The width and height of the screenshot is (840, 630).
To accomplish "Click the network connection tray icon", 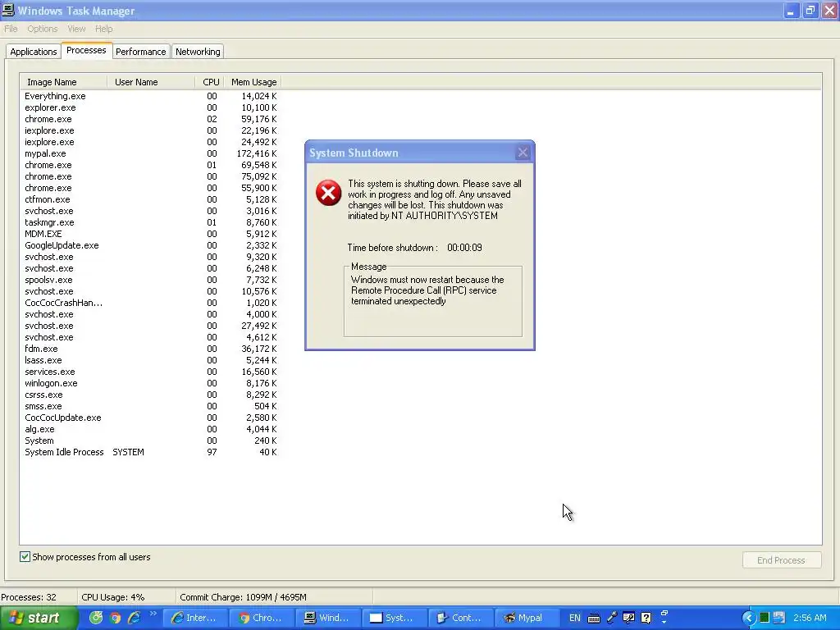I will [x=778, y=618].
